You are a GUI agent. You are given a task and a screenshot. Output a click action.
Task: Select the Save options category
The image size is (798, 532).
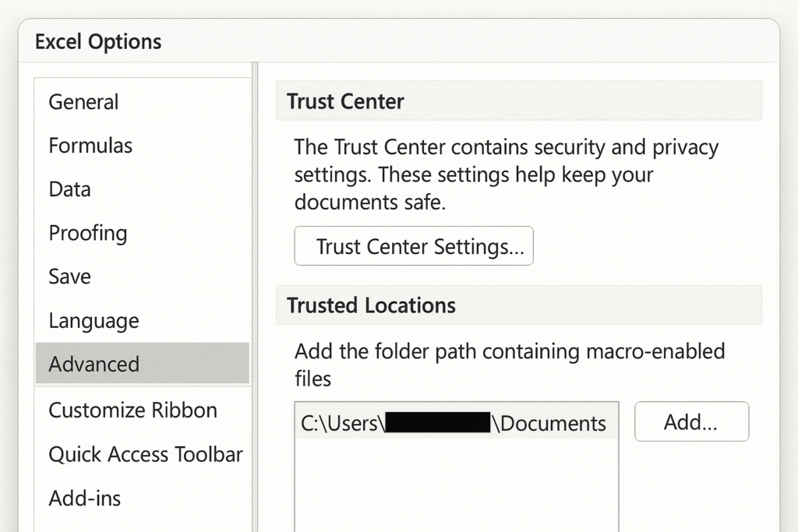pos(69,277)
